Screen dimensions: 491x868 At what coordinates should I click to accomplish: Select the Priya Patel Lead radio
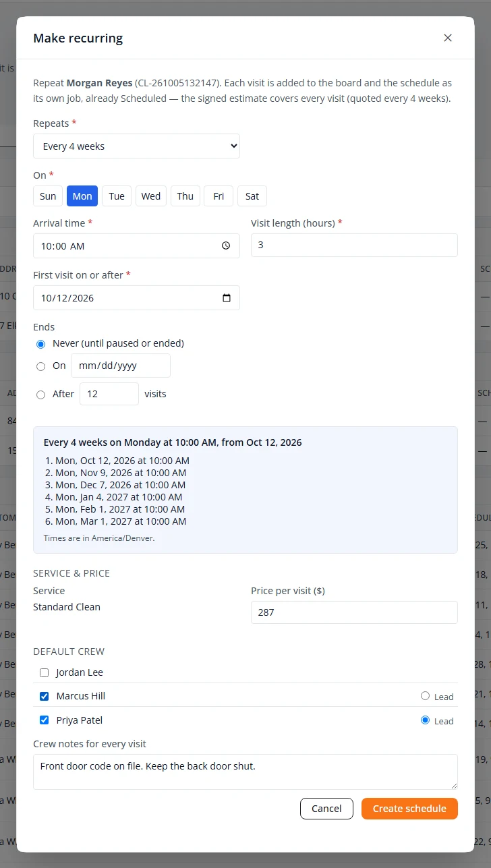pos(425,720)
